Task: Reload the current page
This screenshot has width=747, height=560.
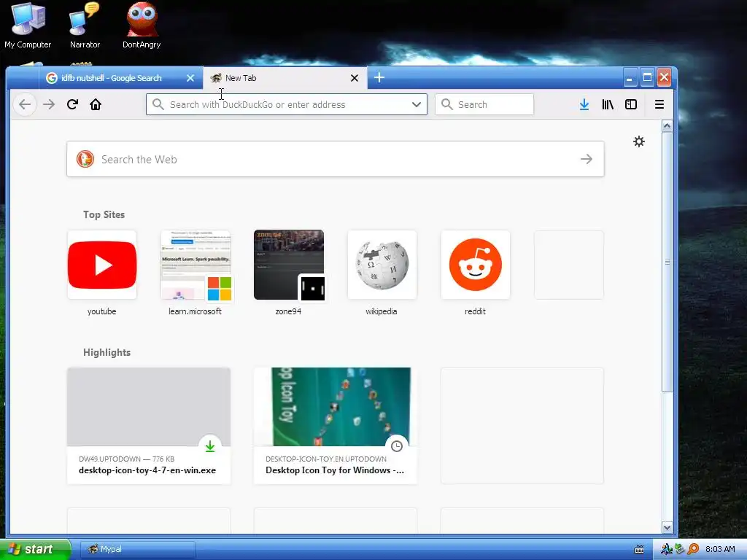Action: click(72, 104)
